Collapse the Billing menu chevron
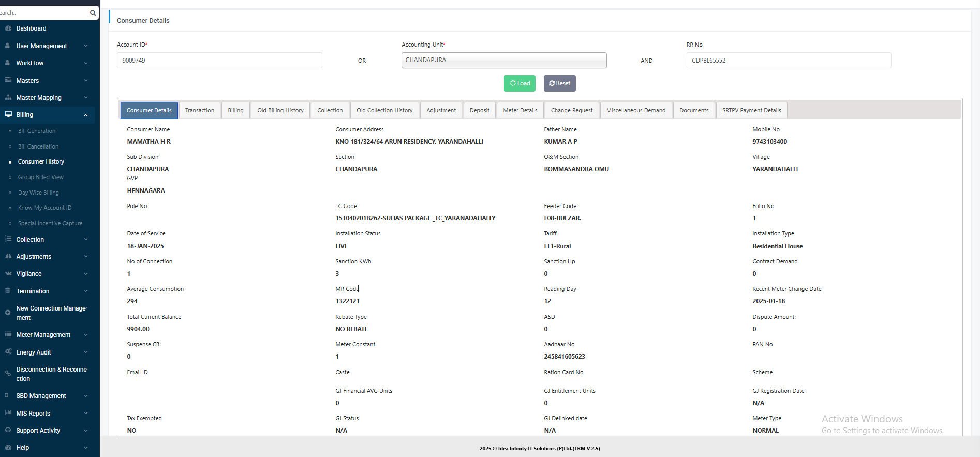Viewport: 980px width, 457px height. pyautogui.click(x=86, y=115)
